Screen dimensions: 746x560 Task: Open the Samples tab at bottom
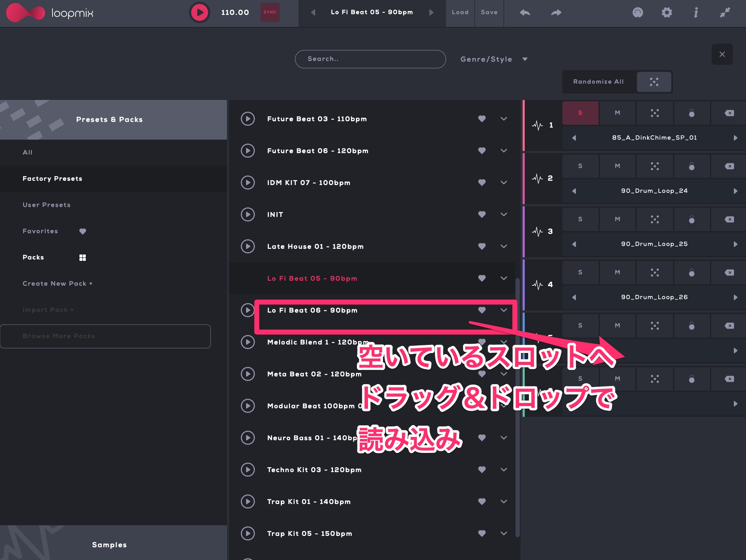tap(109, 544)
